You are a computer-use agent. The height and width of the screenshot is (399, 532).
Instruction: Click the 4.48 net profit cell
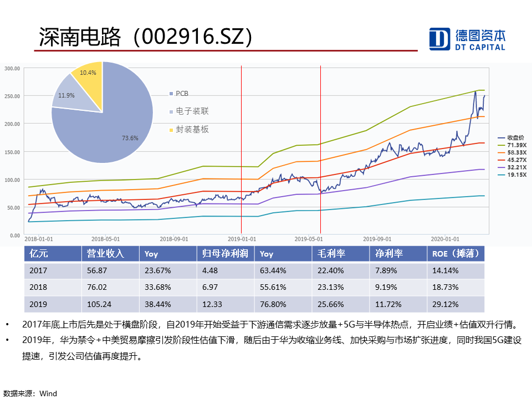tap(226, 270)
